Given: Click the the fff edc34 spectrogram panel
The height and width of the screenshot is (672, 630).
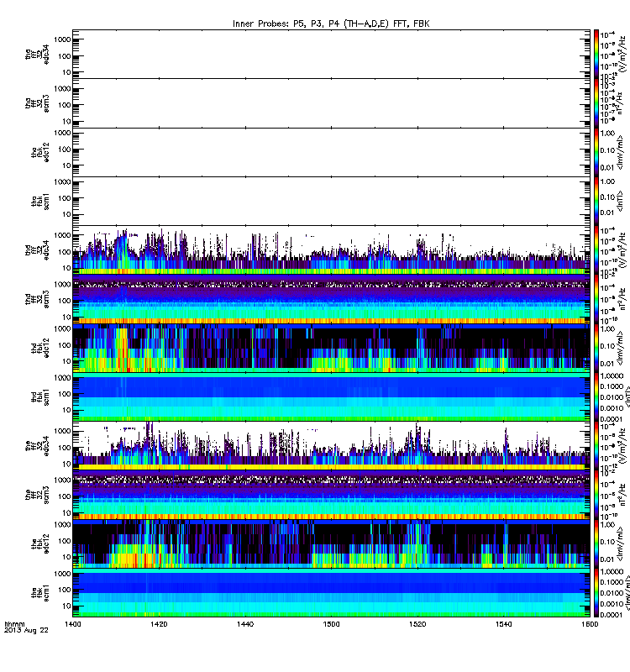Looking at the screenshot, I should click(x=331, y=446).
